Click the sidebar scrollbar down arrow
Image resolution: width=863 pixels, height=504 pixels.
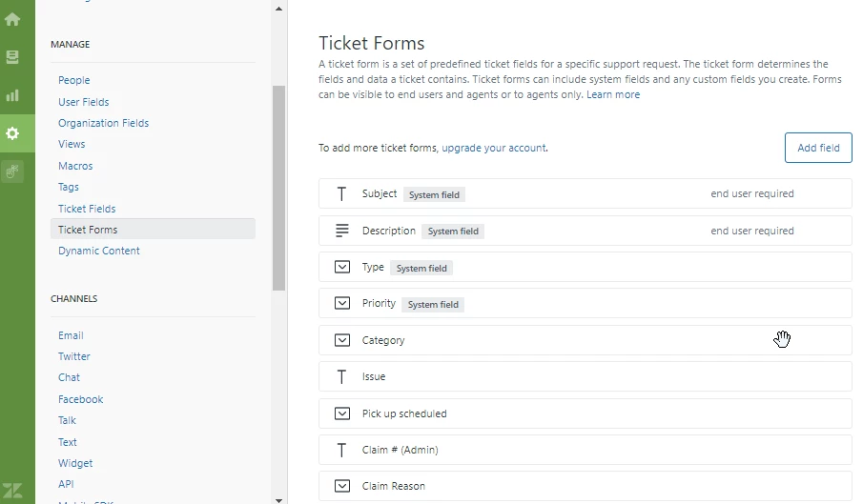click(x=278, y=498)
